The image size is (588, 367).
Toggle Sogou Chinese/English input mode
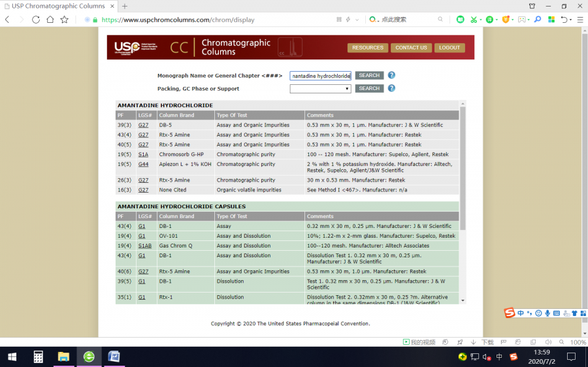(521, 313)
